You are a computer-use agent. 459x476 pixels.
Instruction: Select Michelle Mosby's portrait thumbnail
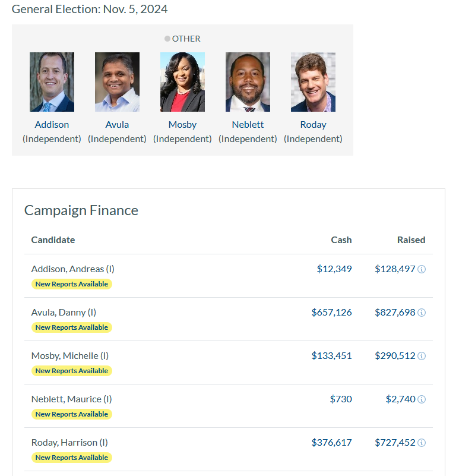pyautogui.click(x=182, y=82)
